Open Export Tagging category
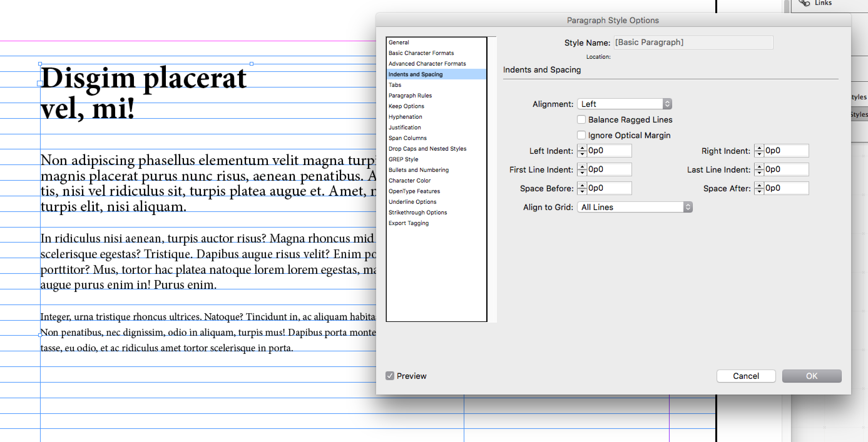Viewport: 868px width, 442px height. [x=436, y=223]
